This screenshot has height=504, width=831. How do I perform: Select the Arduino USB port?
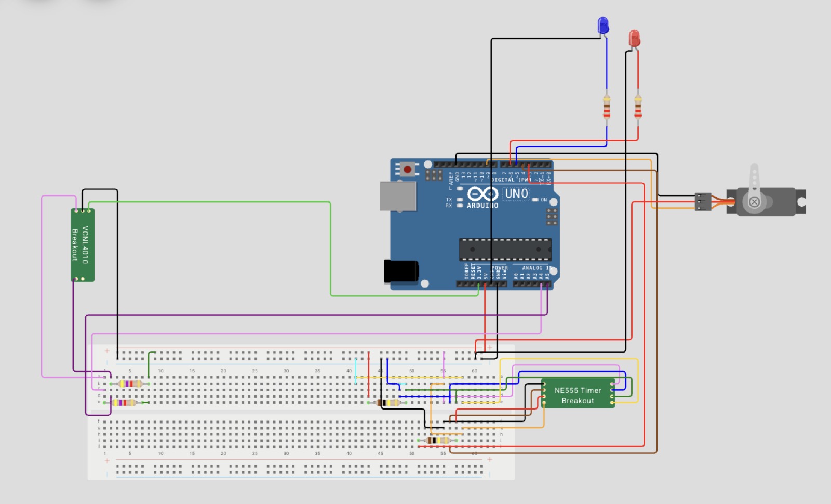pyautogui.click(x=398, y=196)
